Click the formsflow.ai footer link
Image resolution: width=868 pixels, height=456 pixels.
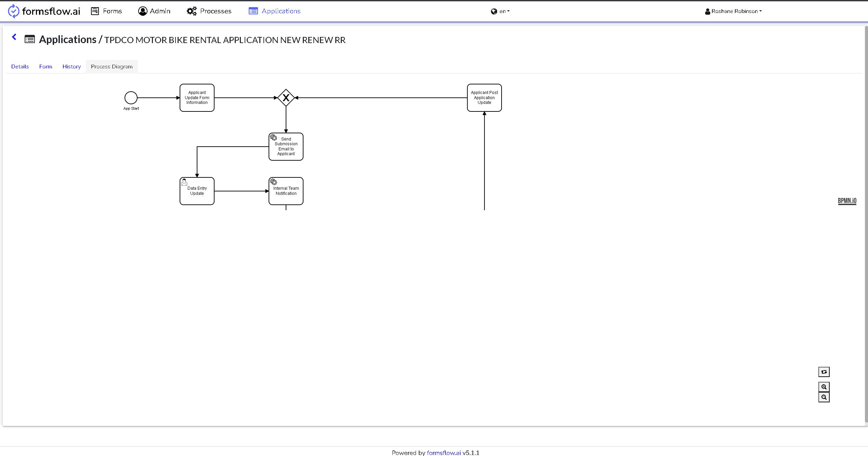click(443, 453)
